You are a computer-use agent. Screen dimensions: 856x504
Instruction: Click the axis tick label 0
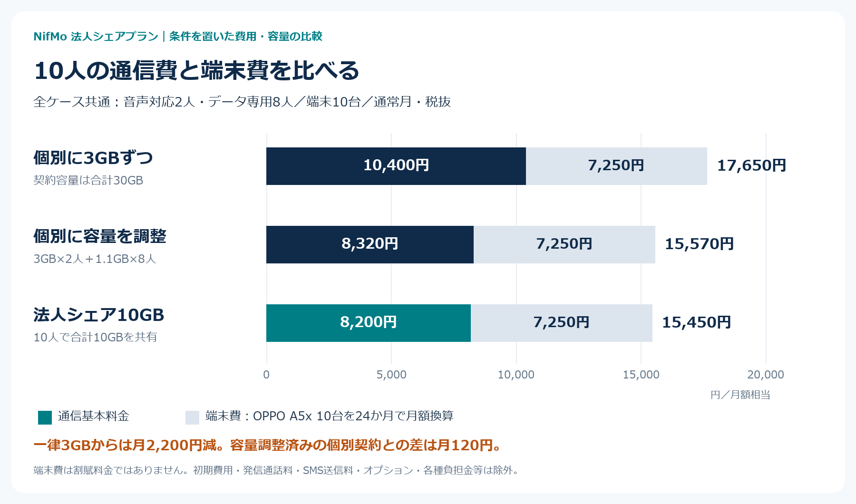(x=266, y=375)
